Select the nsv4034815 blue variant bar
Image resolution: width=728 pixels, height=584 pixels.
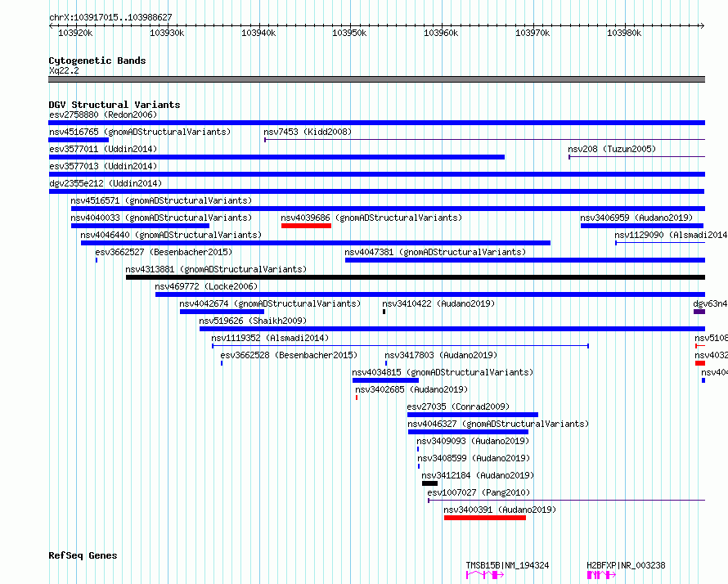pyautogui.click(x=385, y=380)
